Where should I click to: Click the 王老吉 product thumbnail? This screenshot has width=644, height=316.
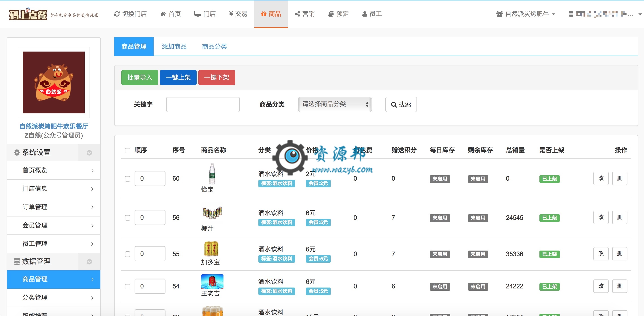click(212, 281)
